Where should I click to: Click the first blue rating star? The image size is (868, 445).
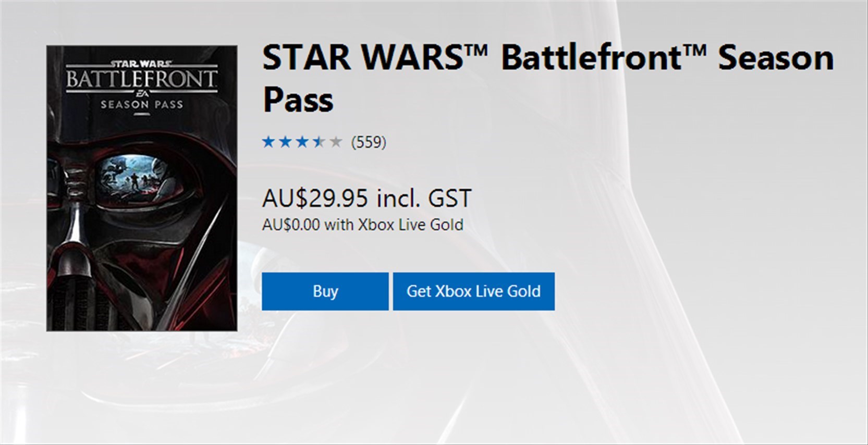(x=268, y=142)
